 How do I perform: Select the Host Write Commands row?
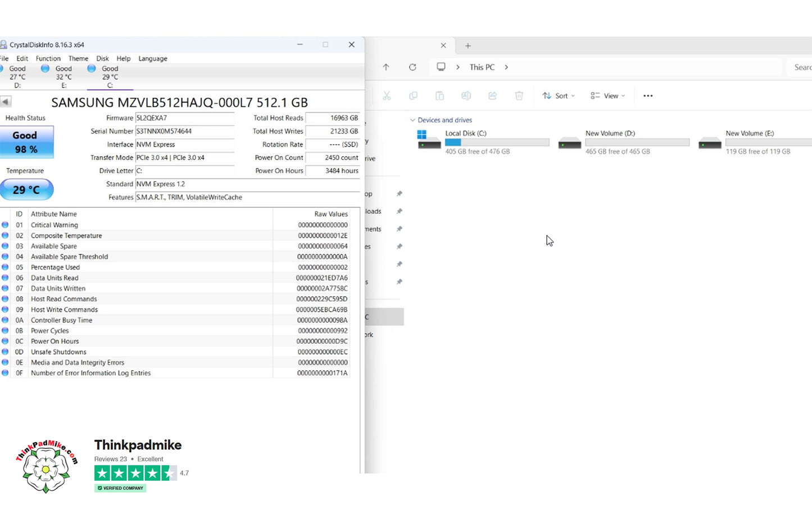175,309
